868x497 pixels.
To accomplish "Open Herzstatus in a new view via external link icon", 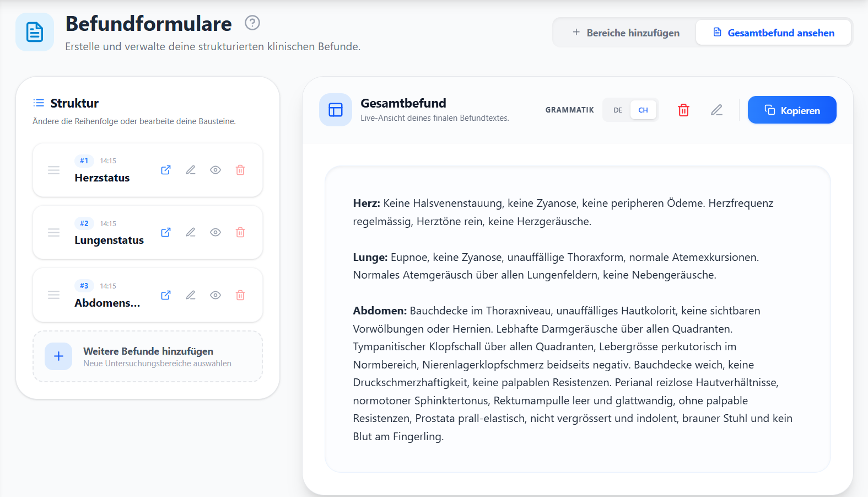I will pyautogui.click(x=165, y=170).
